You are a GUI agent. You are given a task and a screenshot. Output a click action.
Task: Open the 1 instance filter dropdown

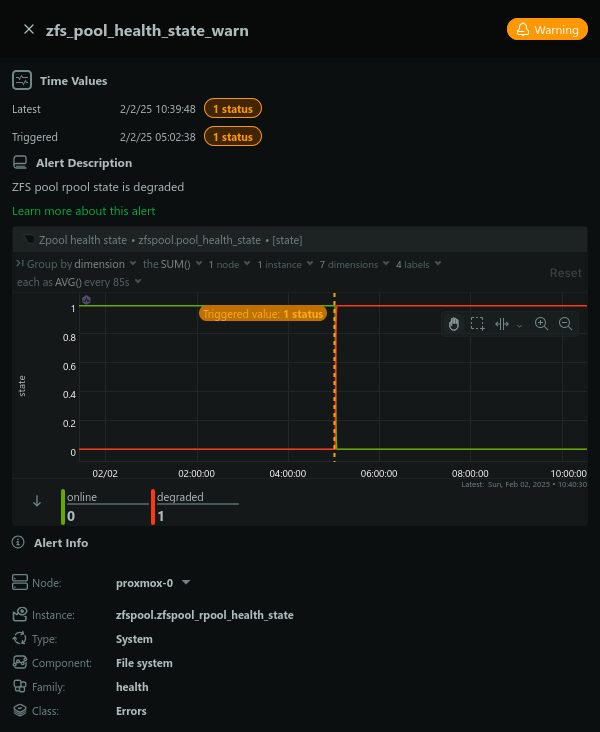pos(285,264)
